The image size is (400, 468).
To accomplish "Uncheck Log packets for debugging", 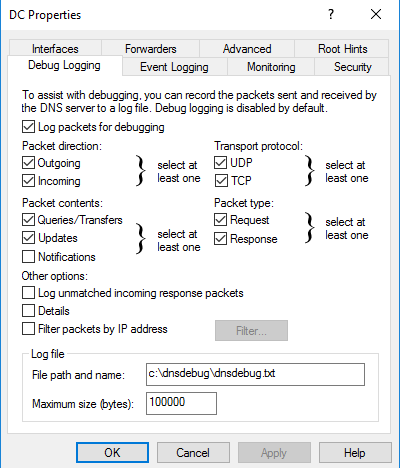I will (28, 127).
